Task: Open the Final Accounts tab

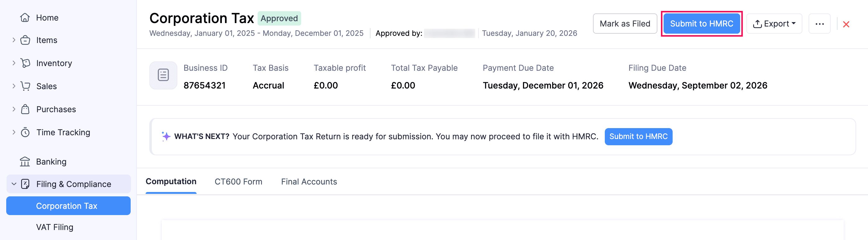Action: pyautogui.click(x=309, y=182)
